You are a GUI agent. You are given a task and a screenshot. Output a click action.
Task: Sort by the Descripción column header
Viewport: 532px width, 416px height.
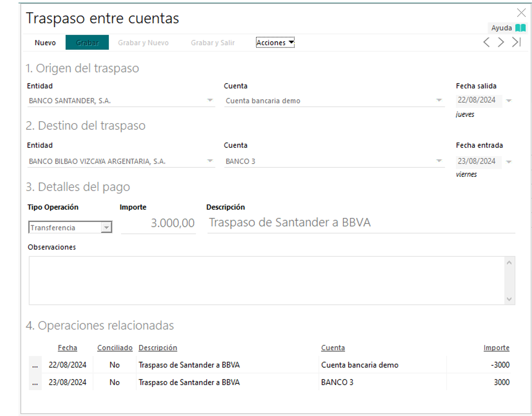point(158,348)
